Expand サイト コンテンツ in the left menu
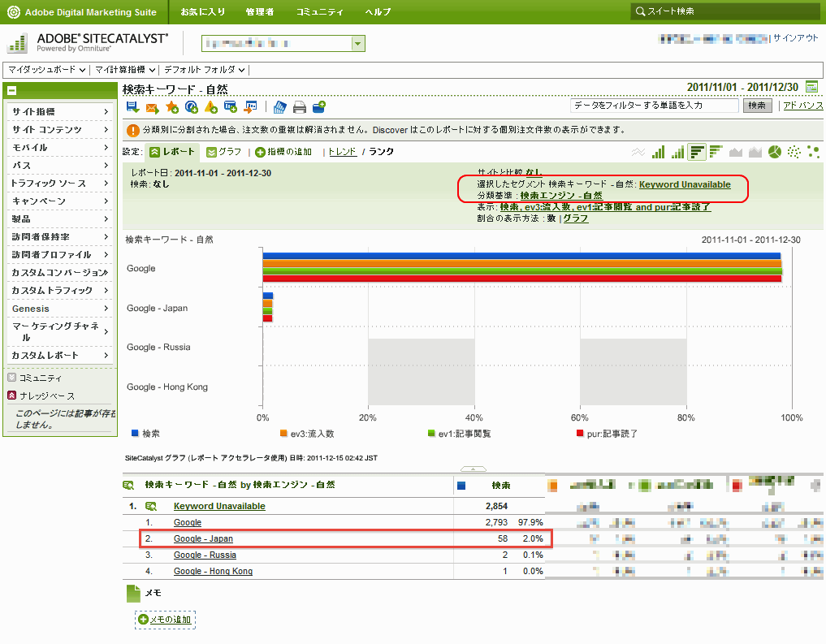This screenshot has width=826, height=644. [x=59, y=130]
